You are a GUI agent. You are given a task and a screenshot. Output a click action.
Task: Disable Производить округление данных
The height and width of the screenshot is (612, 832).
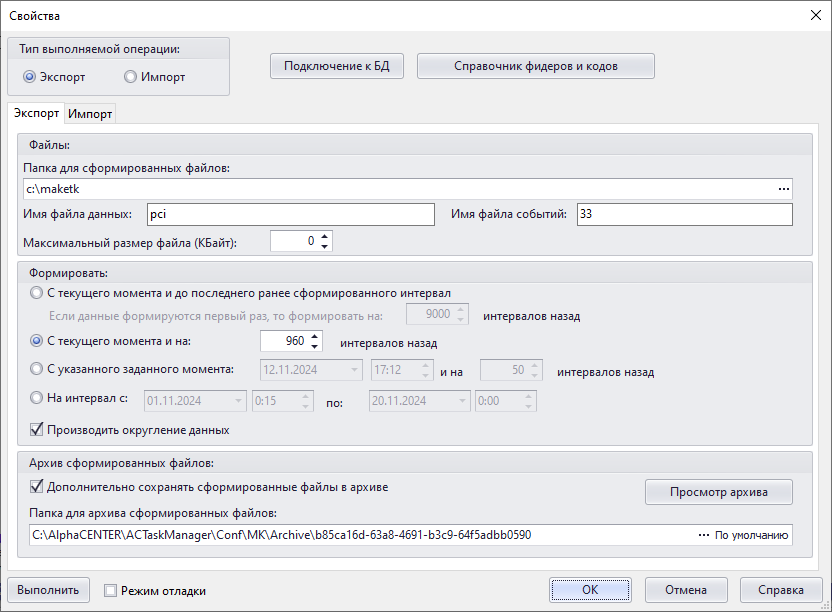(x=37, y=430)
